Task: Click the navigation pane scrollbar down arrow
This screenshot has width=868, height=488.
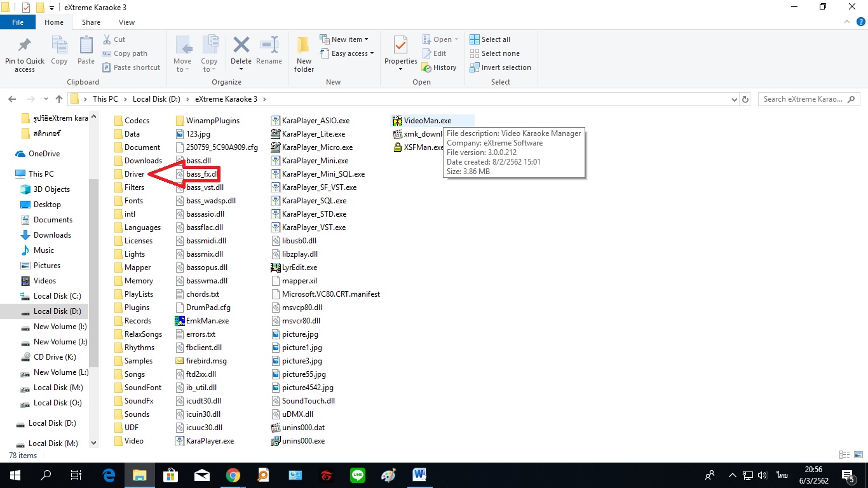Action: point(94,443)
